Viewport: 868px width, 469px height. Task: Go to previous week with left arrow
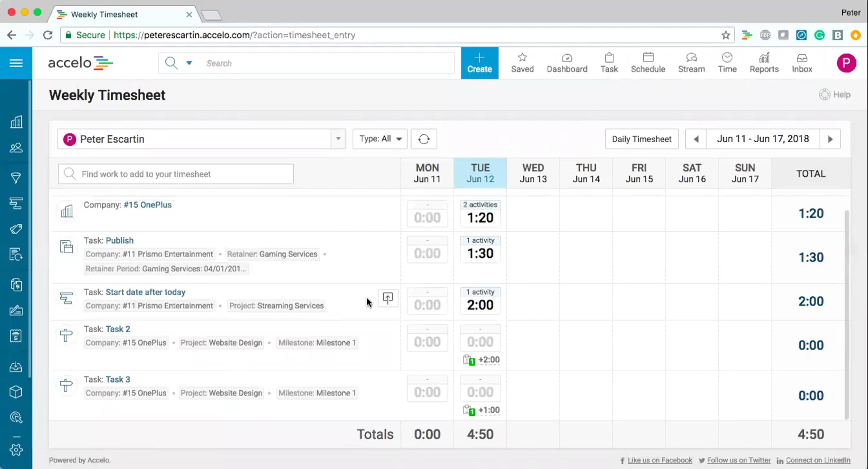click(x=696, y=139)
